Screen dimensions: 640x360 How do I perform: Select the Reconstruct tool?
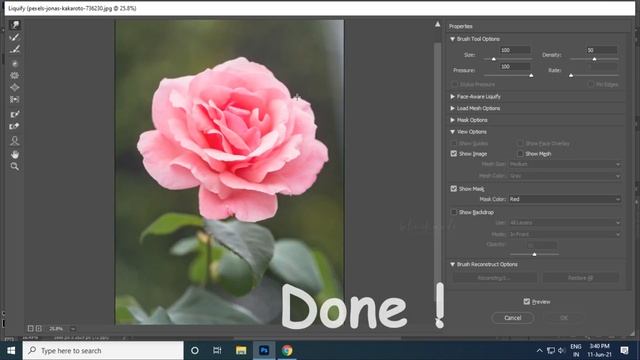tap(15, 38)
